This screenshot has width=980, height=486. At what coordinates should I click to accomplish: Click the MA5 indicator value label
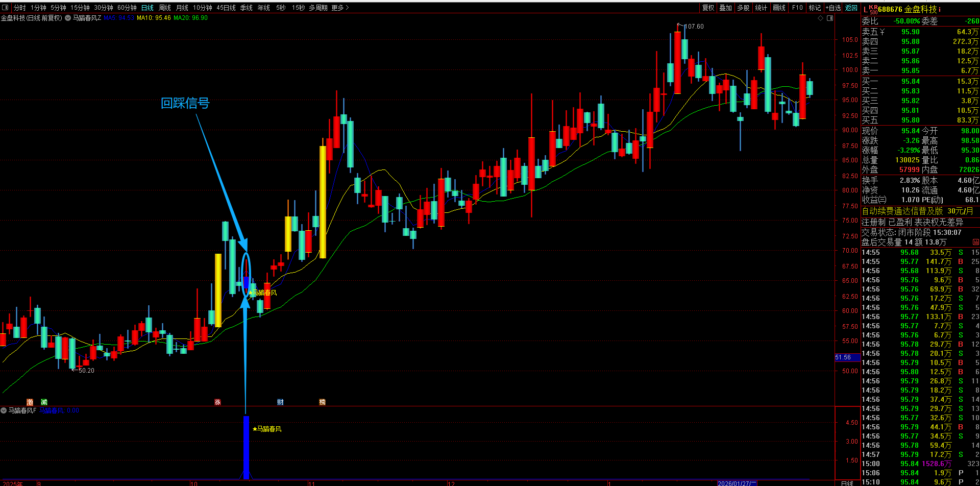click(x=119, y=18)
